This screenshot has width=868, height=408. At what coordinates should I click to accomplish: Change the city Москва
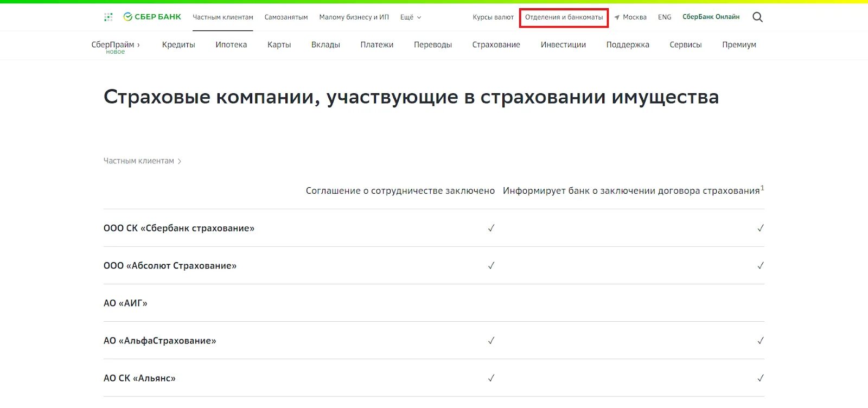pos(635,17)
